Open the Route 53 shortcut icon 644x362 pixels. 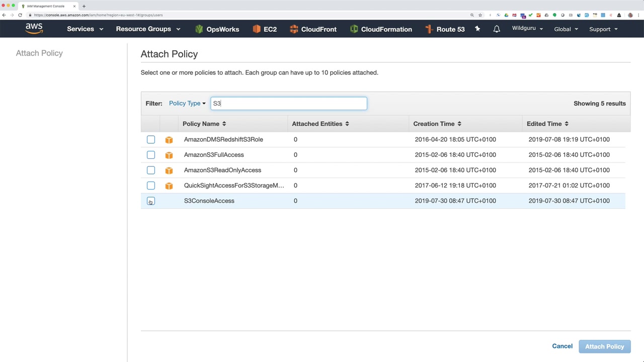tap(429, 29)
